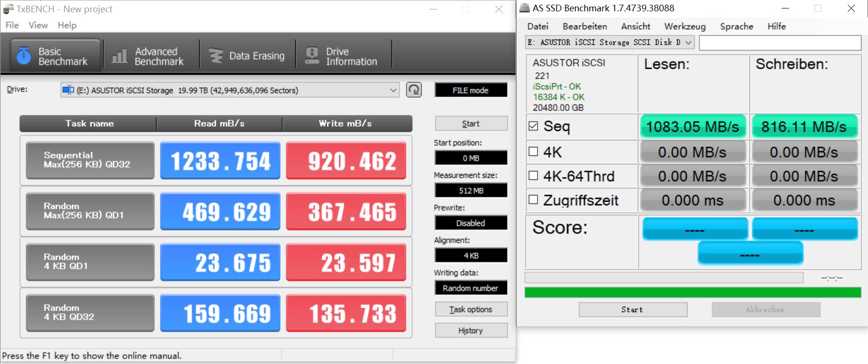Click the read result 469.629
Viewport: 868px width, 364px height.
point(220,211)
